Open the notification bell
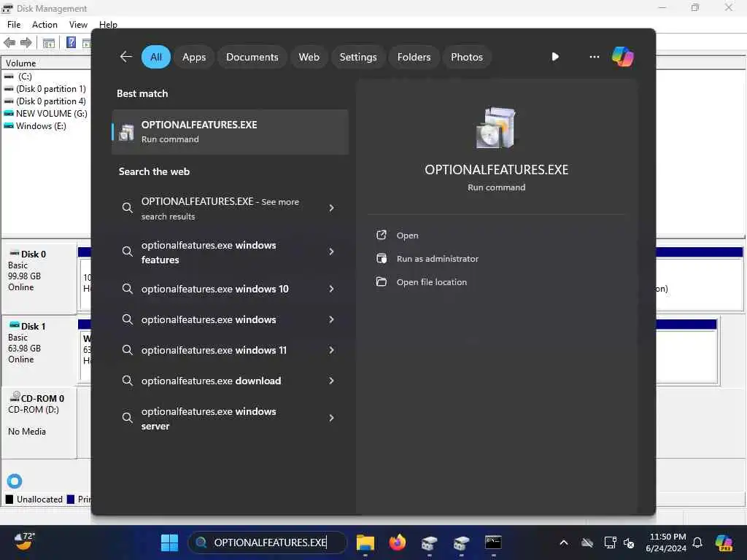 pyautogui.click(x=697, y=542)
